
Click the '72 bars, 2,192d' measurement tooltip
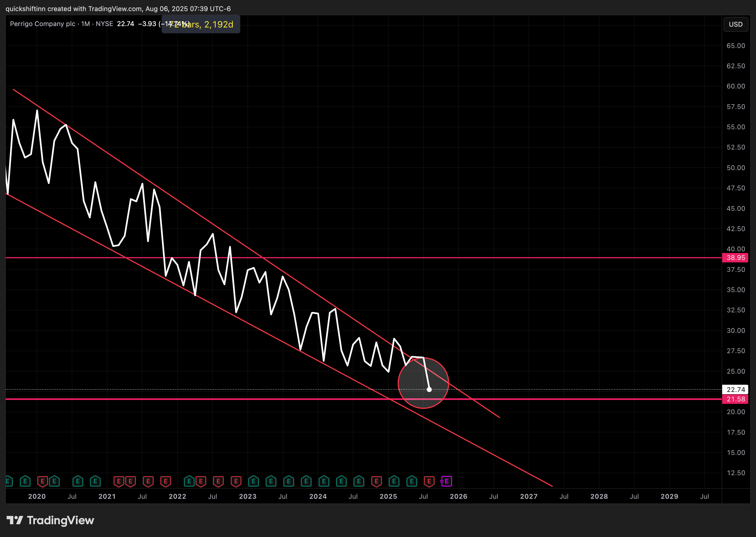point(201,24)
